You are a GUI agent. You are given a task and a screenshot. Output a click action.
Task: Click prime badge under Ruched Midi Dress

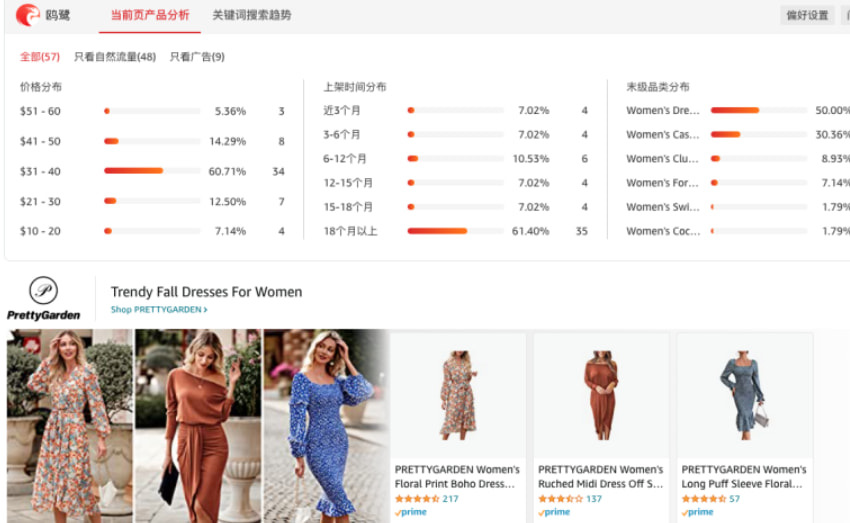click(x=554, y=512)
